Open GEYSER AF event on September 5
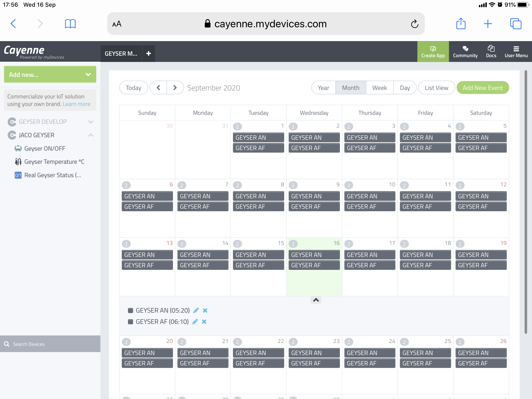This screenshot has height=399, width=532. tap(481, 148)
